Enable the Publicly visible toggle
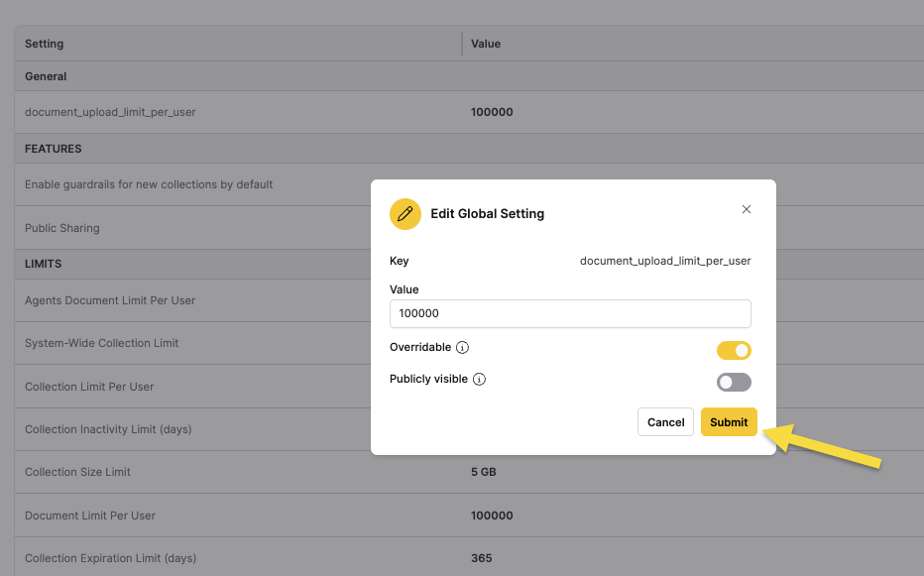This screenshot has height=576, width=924. coord(736,382)
